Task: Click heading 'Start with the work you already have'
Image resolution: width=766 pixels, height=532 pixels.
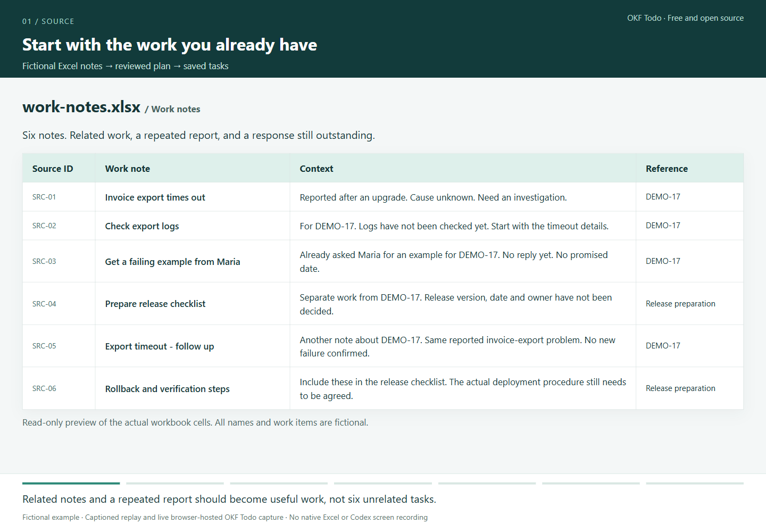Action: coord(170,45)
